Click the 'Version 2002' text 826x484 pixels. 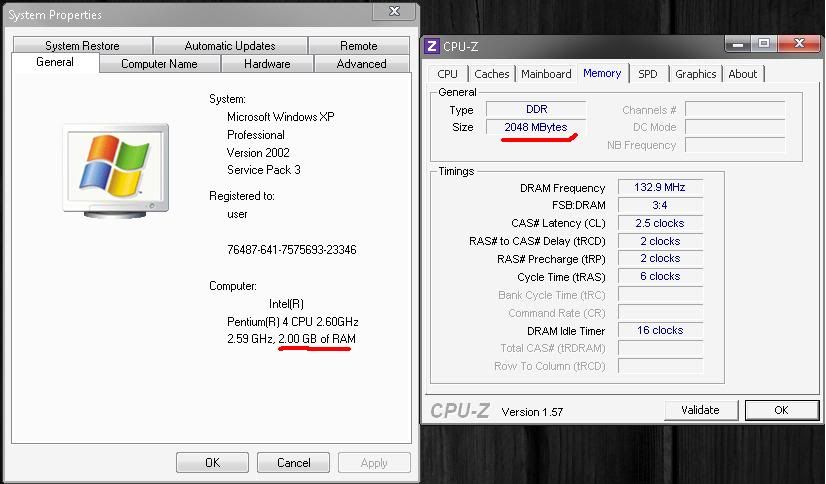click(258, 153)
